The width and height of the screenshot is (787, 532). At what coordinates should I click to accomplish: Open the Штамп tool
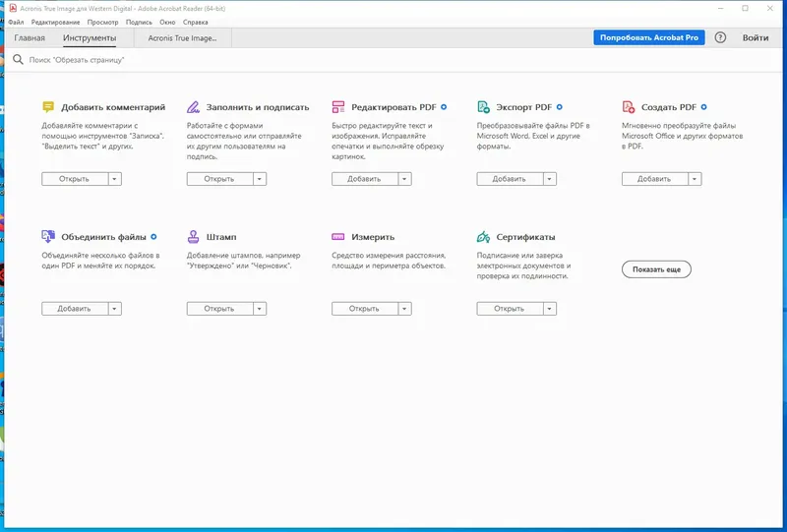tap(219, 309)
